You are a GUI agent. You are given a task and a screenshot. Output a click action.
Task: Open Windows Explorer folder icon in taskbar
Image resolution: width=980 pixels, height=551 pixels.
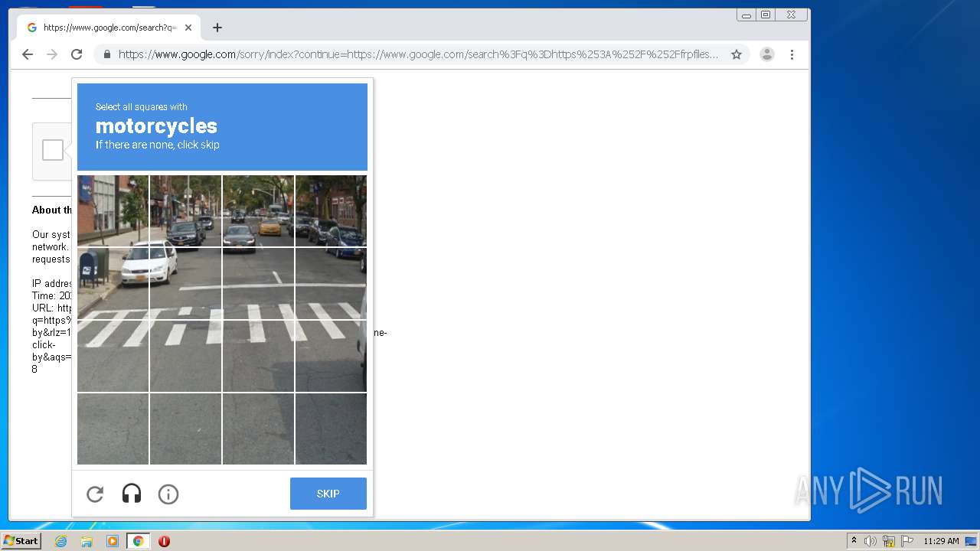coord(87,541)
